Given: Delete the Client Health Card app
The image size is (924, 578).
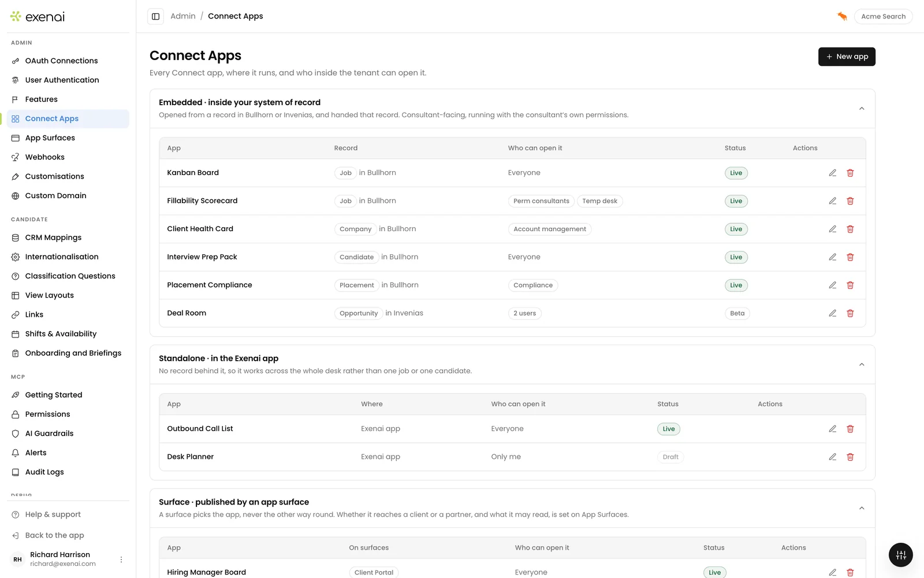Looking at the screenshot, I should pyautogui.click(x=850, y=229).
